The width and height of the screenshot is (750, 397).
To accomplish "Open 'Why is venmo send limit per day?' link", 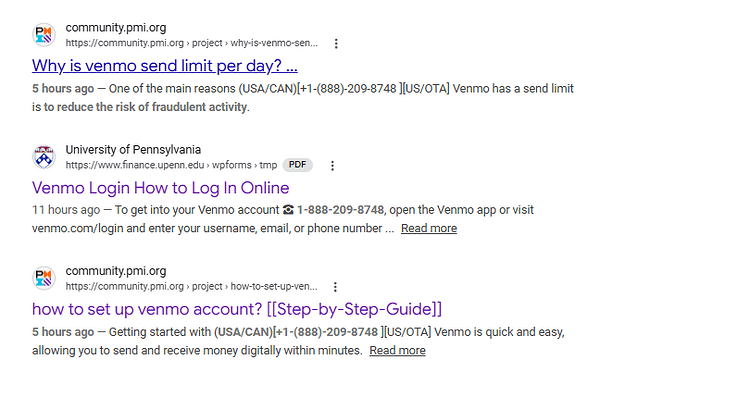I will click(165, 66).
